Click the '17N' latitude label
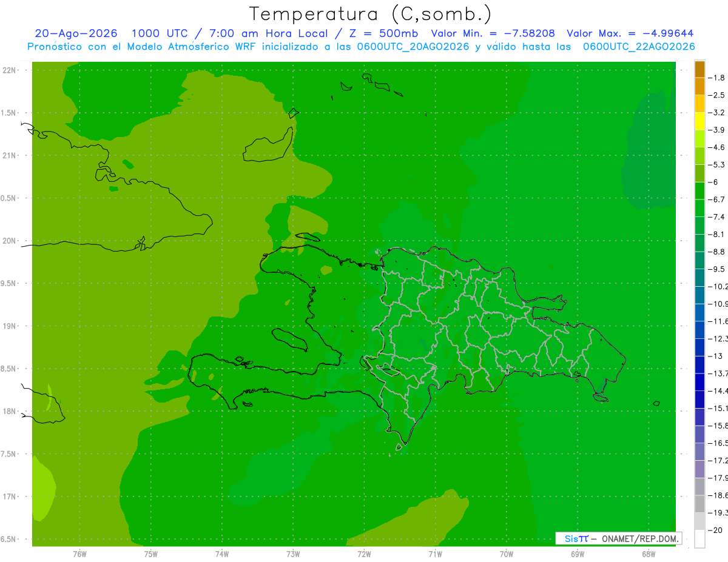Screen dimensions: 728x562 coord(10,497)
